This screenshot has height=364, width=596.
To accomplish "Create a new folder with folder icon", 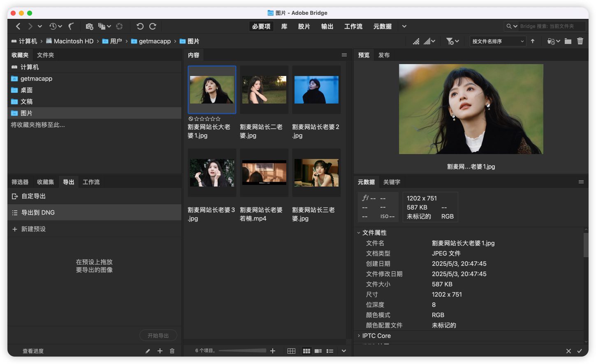I will click(x=568, y=41).
